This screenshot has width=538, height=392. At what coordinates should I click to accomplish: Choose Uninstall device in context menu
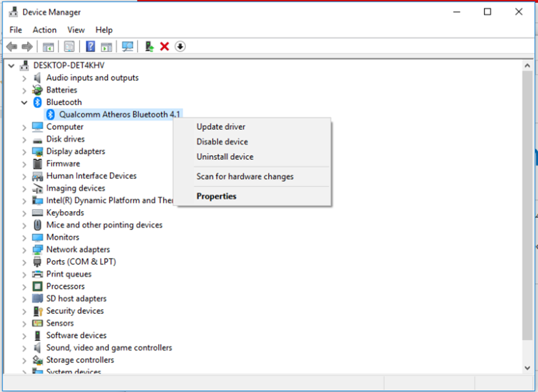click(252, 157)
